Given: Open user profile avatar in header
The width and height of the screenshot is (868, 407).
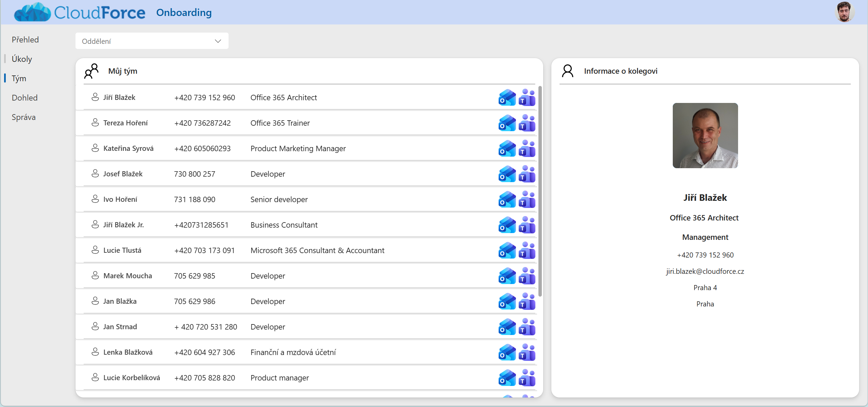Looking at the screenshot, I should coord(844,12).
